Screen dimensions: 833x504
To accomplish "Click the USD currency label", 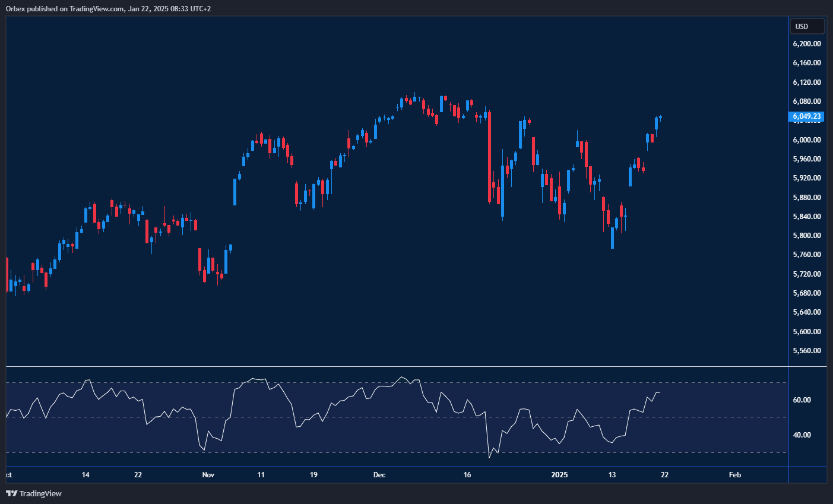I will pos(806,26).
